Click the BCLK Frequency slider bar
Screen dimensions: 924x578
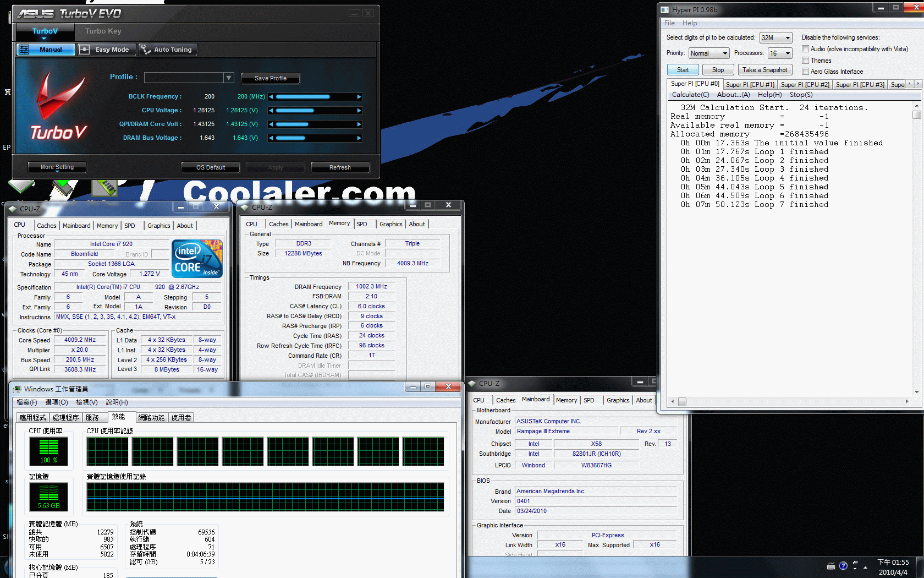pyautogui.click(x=315, y=97)
